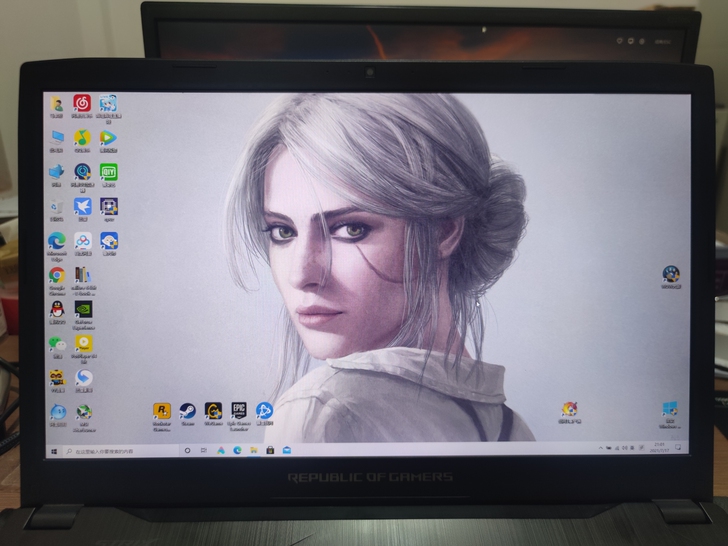Viewport: 728px width, 546px height.
Task: Click the taskbar search box
Action: [121, 451]
